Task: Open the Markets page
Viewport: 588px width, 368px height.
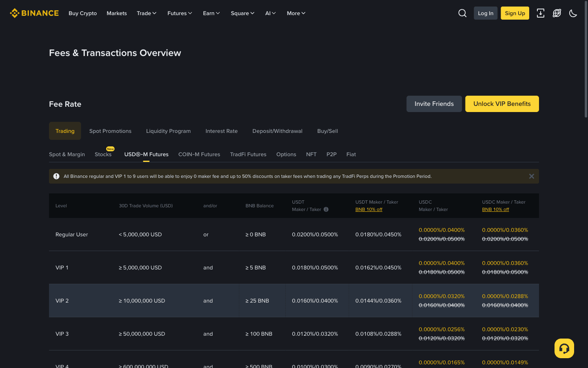Action: click(117, 13)
